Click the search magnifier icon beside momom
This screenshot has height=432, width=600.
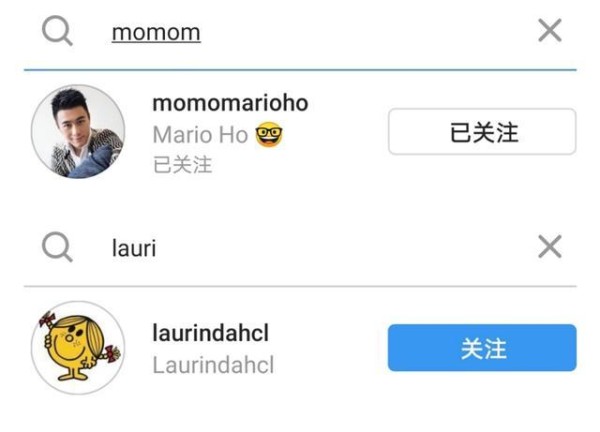pyautogui.click(x=57, y=31)
